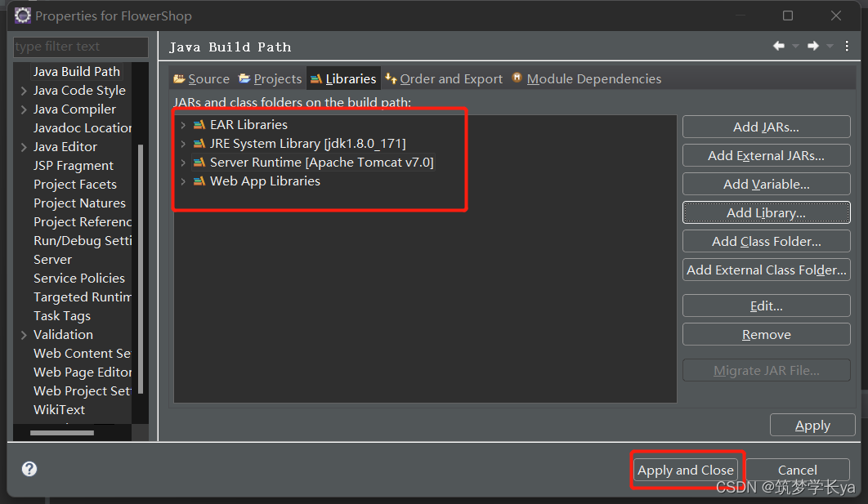Click the forward navigation arrow icon
The height and width of the screenshot is (504, 868).
pos(812,46)
